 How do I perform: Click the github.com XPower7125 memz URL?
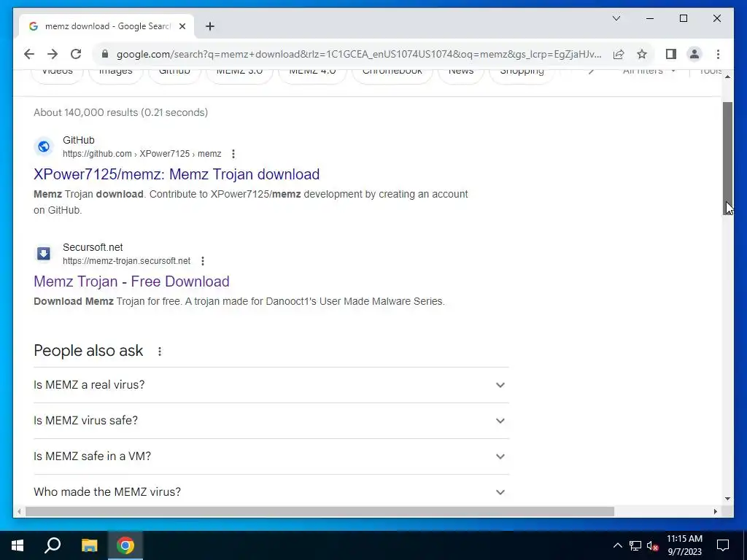(x=142, y=154)
